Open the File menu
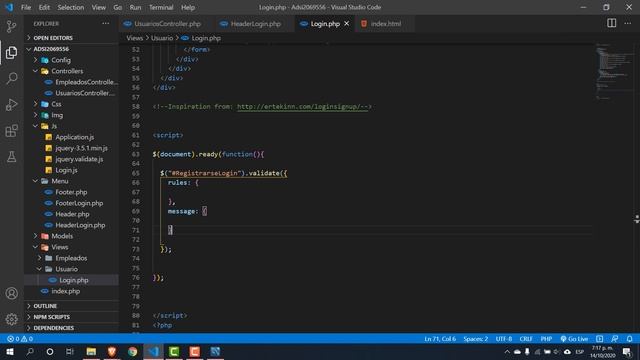This screenshot has width=640, height=360. click(26, 7)
